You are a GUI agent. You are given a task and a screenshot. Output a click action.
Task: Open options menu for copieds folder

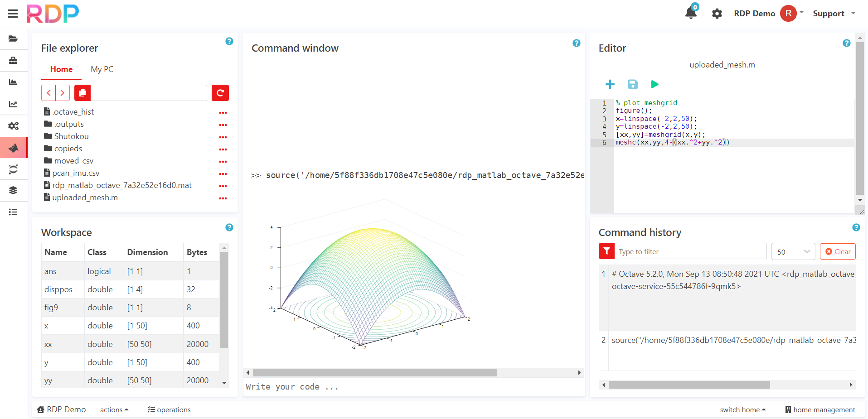click(x=223, y=149)
